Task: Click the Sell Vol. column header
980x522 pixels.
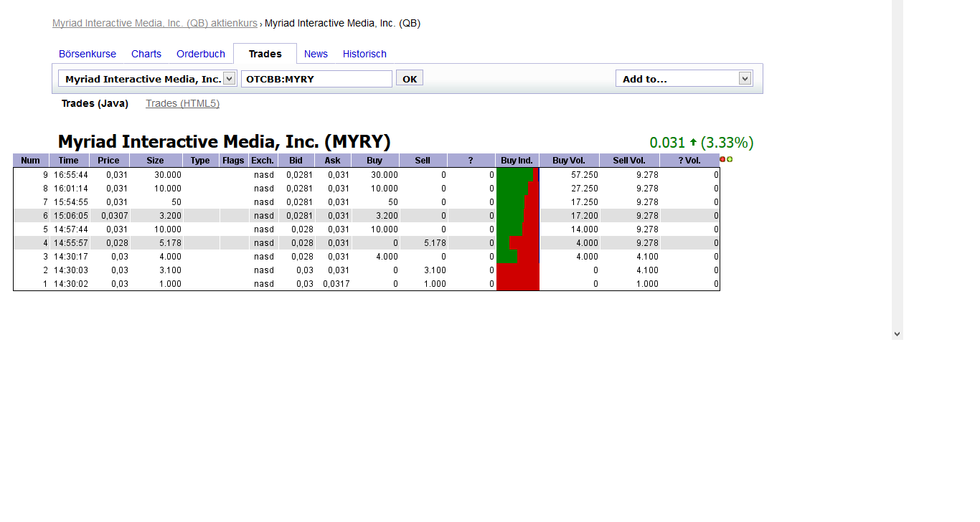Action: tap(630, 161)
